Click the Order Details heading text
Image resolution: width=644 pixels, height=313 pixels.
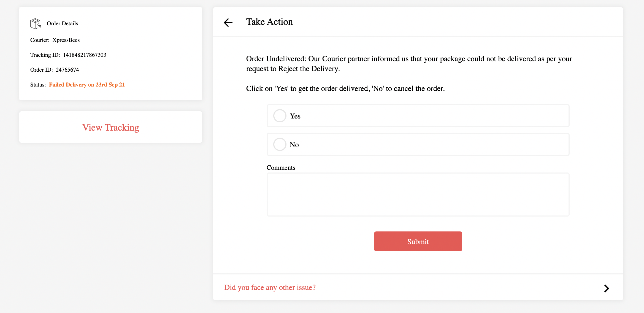click(x=62, y=23)
